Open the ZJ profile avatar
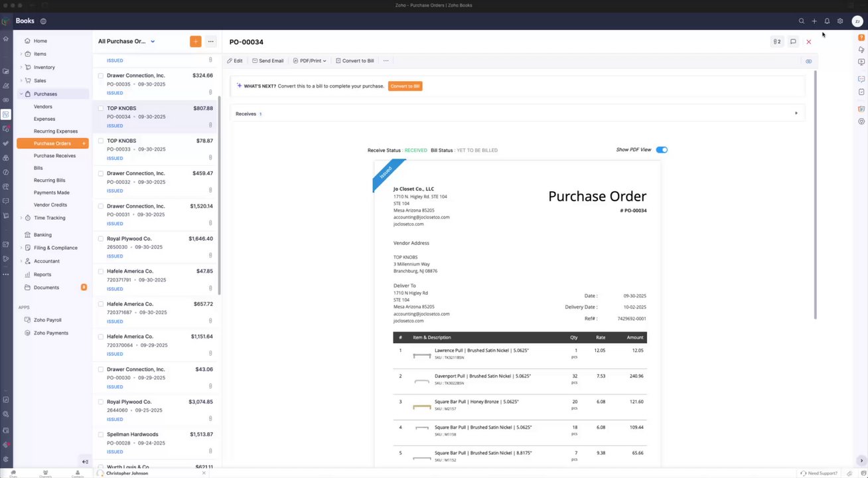This screenshot has height=478, width=868. click(x=857, y=21)
